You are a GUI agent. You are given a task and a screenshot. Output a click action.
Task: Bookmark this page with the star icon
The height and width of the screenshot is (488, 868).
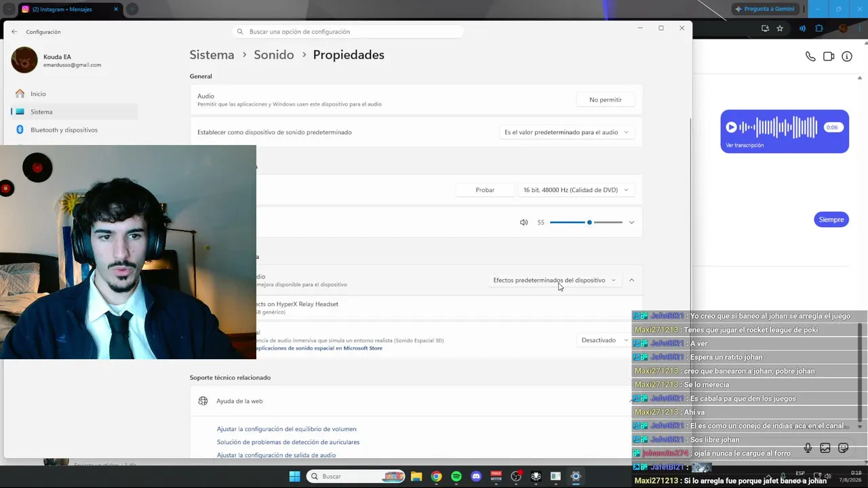(x=780, y=28)
